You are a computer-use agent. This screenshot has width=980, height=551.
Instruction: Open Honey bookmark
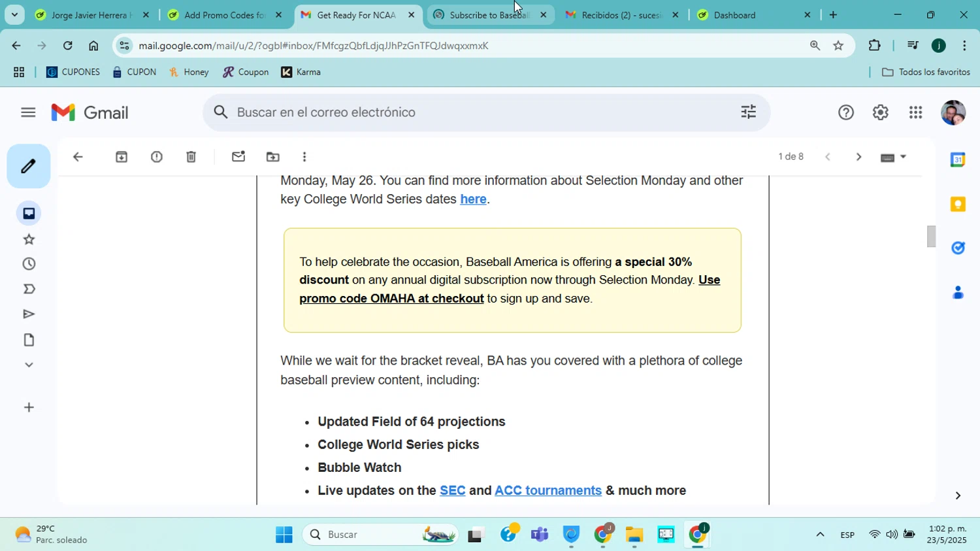(x=189, y=72)
